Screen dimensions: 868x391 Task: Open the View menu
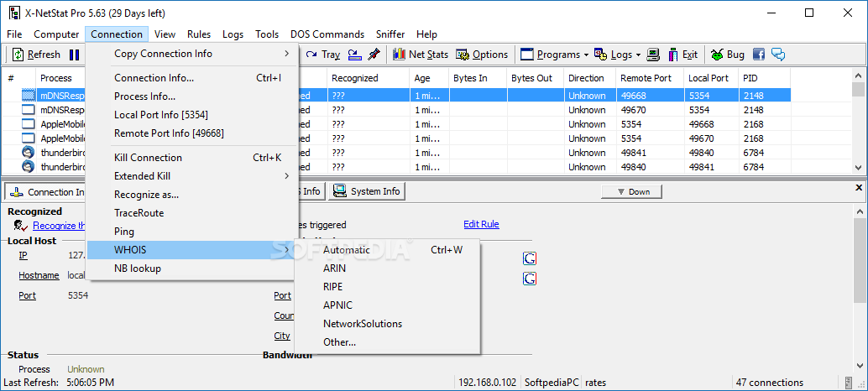point(165,34)
